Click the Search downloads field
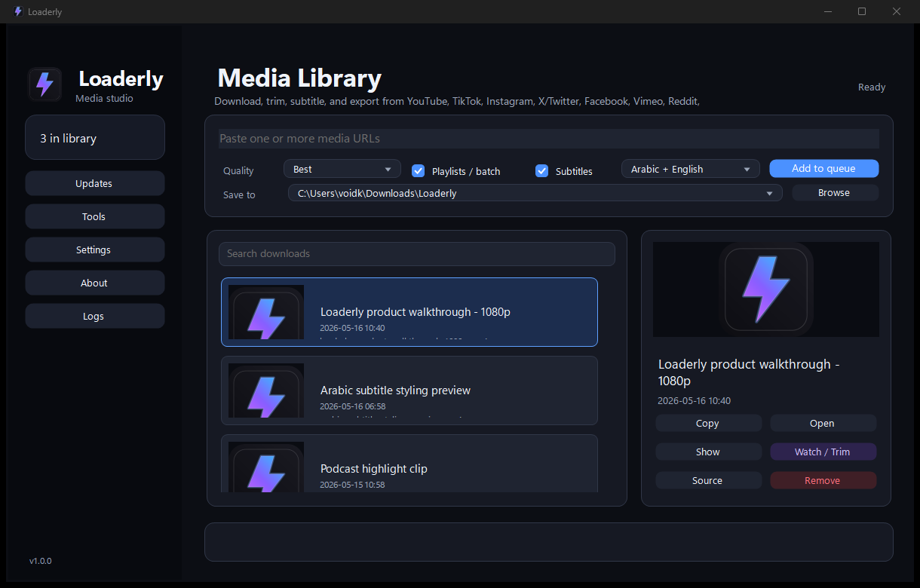The width and height of the screenshot is (920, 588). pyautogui.click(x=417, y=253)
